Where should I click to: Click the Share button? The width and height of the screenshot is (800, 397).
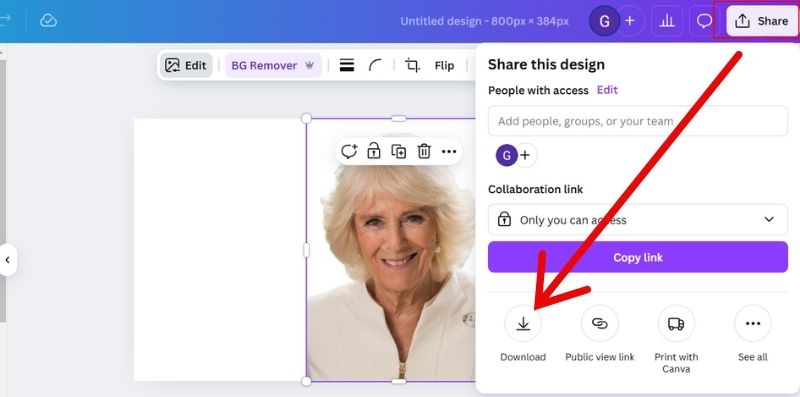pos(762,21)
